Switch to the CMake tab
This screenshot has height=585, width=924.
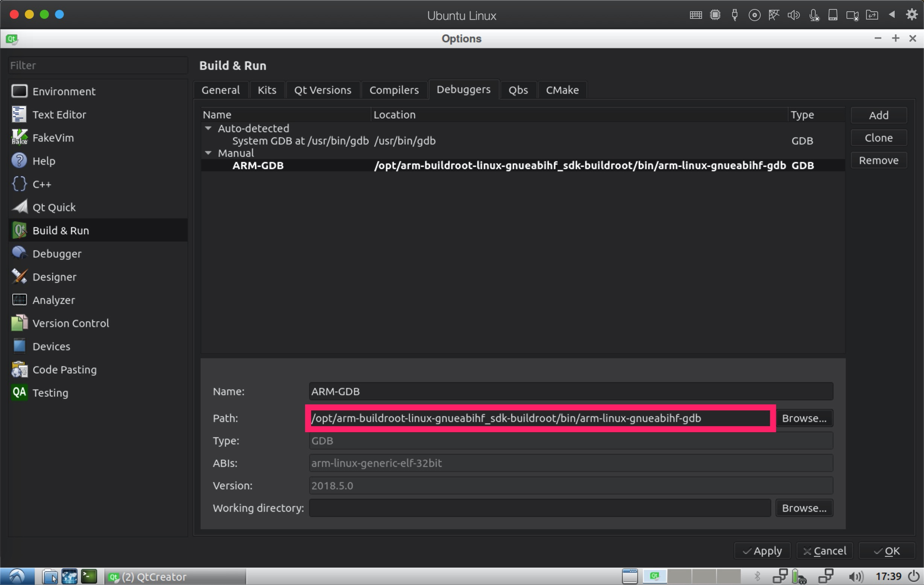562,90
